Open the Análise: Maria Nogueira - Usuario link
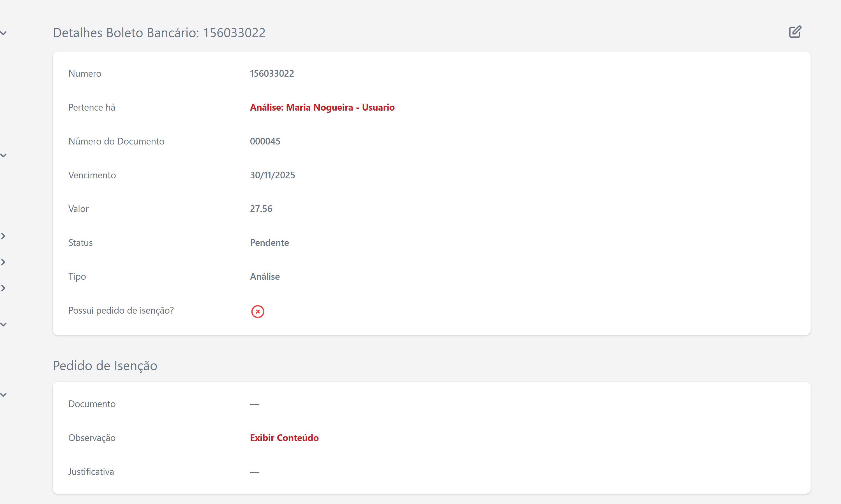The width and height of the screenshot is (841, 504). click(x=322, y=107)
